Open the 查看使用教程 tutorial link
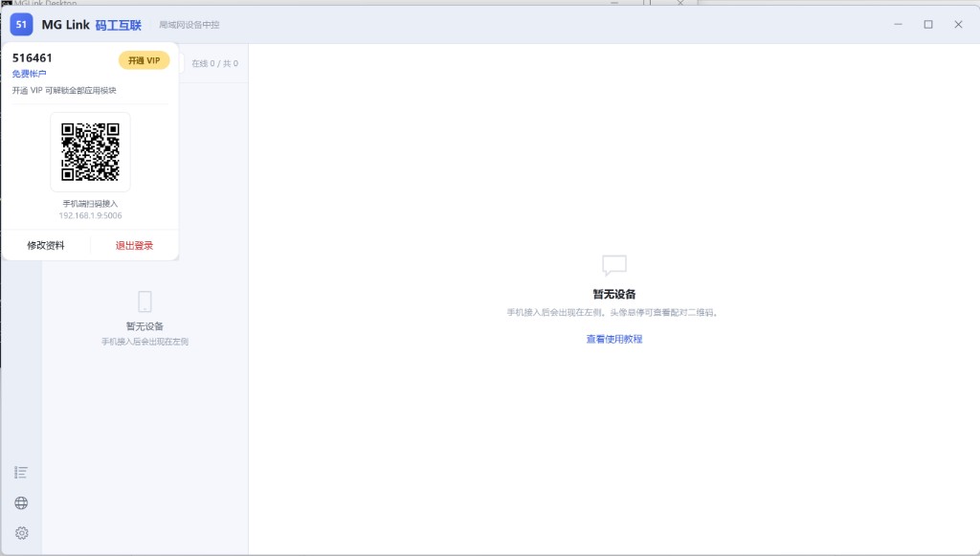This screenshot has height=556, width=980. (x=614, y=339)
